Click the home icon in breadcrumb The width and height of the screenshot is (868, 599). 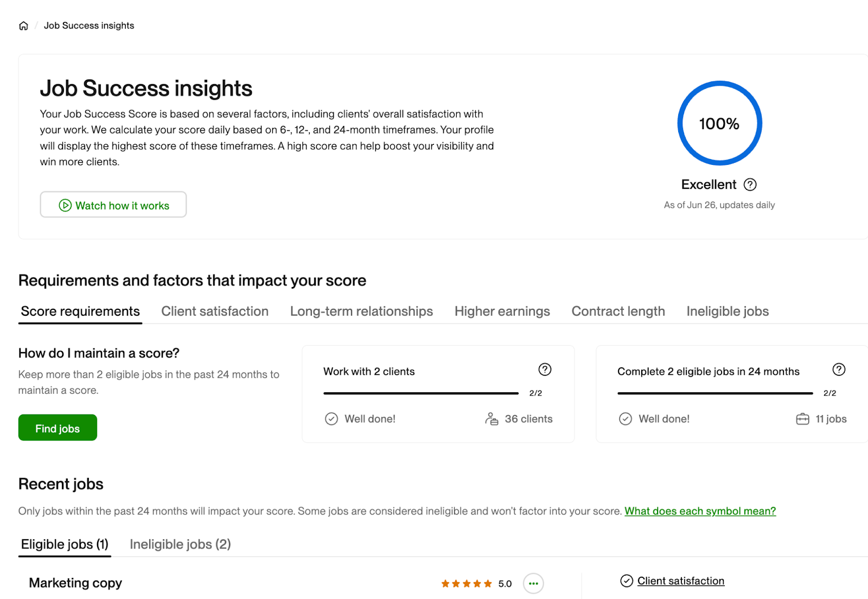23,26
